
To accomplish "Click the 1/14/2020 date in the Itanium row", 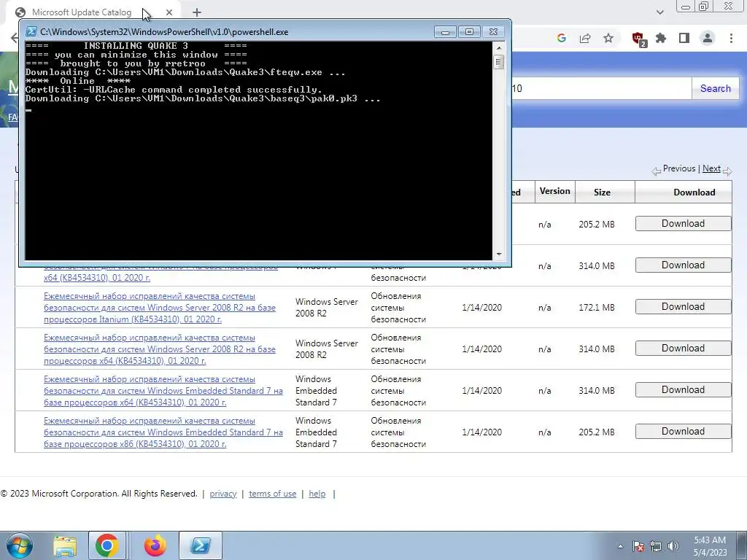I will (481, 308).
